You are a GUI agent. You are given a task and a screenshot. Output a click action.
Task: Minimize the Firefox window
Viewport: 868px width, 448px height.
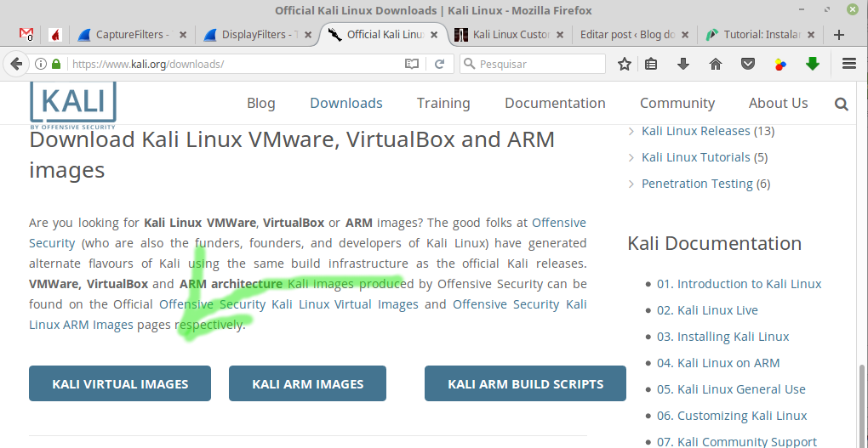click(801, 10)
